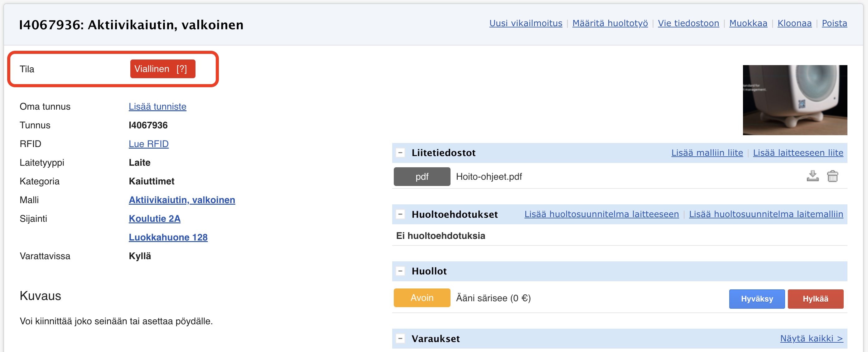This screenshot has height=352, width=868.
Task: Download the Hoito-ohjeet.pdf attachment
Action: [x=813, y=176]
